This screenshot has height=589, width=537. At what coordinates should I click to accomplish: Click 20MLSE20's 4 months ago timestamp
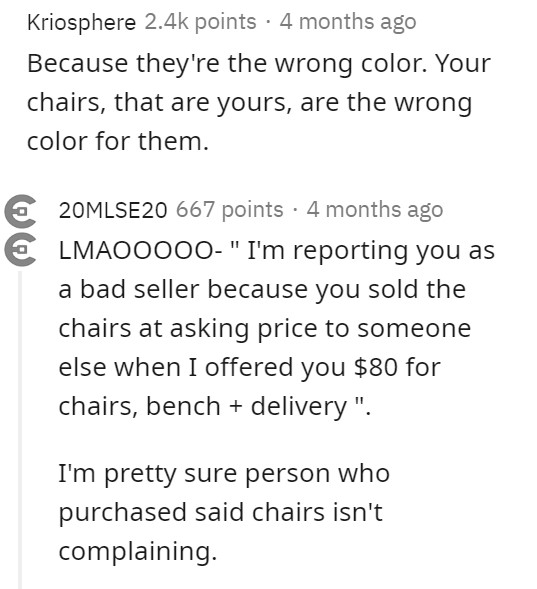[375, 210]
